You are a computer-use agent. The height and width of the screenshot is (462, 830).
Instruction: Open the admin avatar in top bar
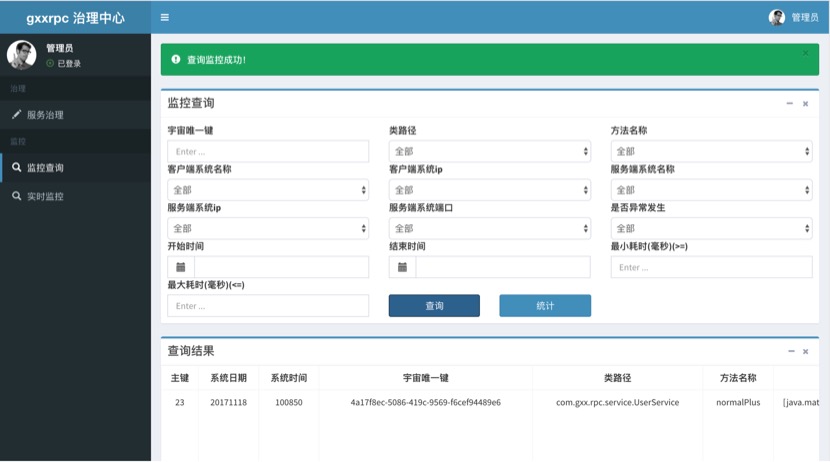[777, 17]
